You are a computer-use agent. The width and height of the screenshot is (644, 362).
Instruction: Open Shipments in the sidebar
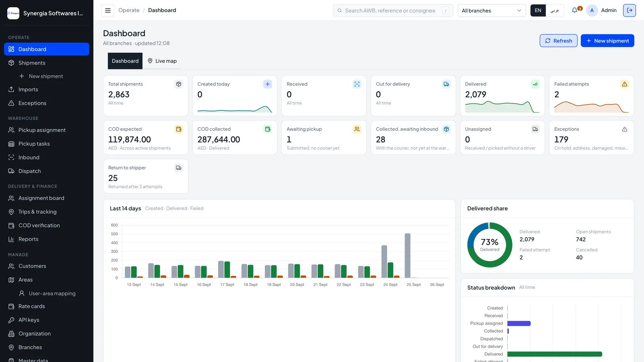pos(47,63)
